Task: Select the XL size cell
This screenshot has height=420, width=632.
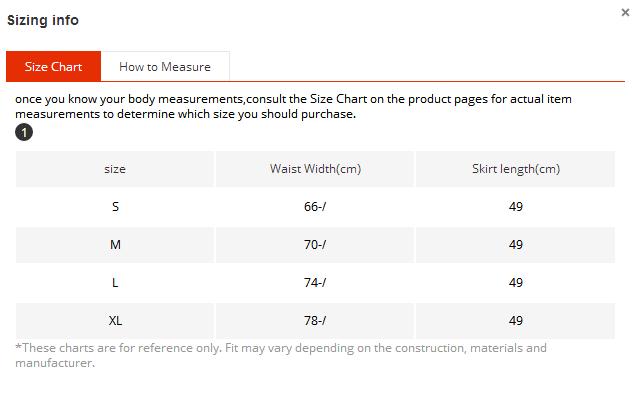Action: pos(115,320)
